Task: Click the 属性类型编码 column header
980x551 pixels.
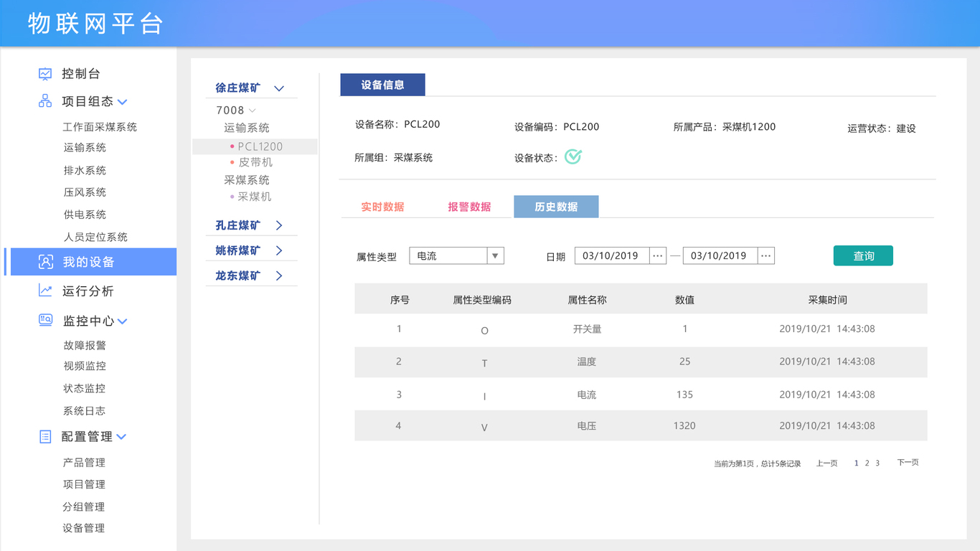Action: point(482,300)
